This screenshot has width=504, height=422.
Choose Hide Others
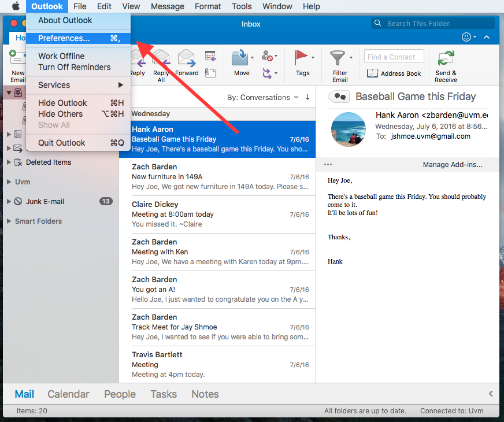pos(79,114)
